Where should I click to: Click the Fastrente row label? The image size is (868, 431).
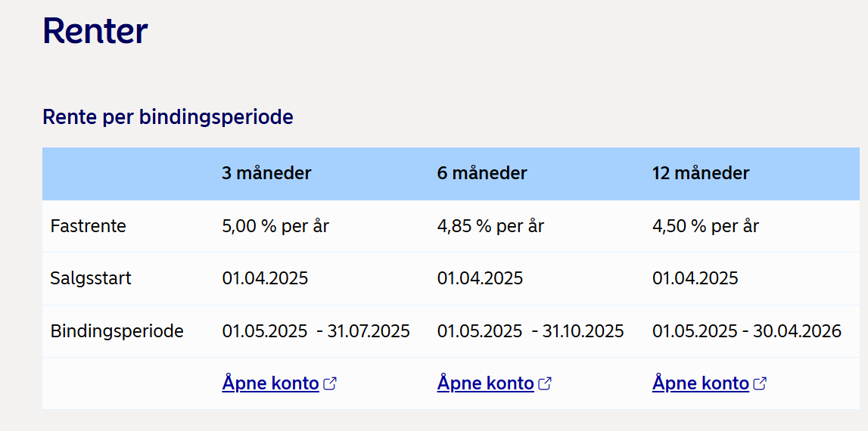point(88,226)
